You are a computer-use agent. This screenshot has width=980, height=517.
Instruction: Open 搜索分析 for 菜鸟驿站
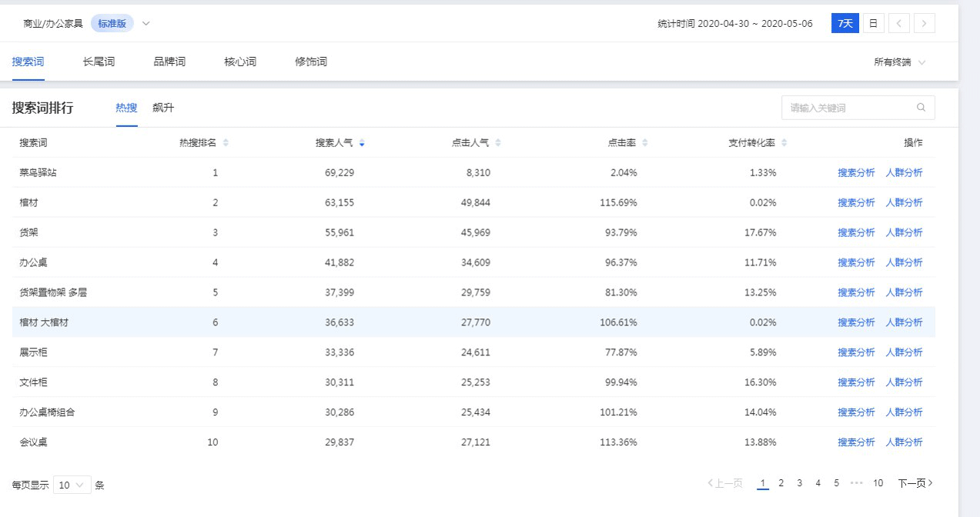856,173
